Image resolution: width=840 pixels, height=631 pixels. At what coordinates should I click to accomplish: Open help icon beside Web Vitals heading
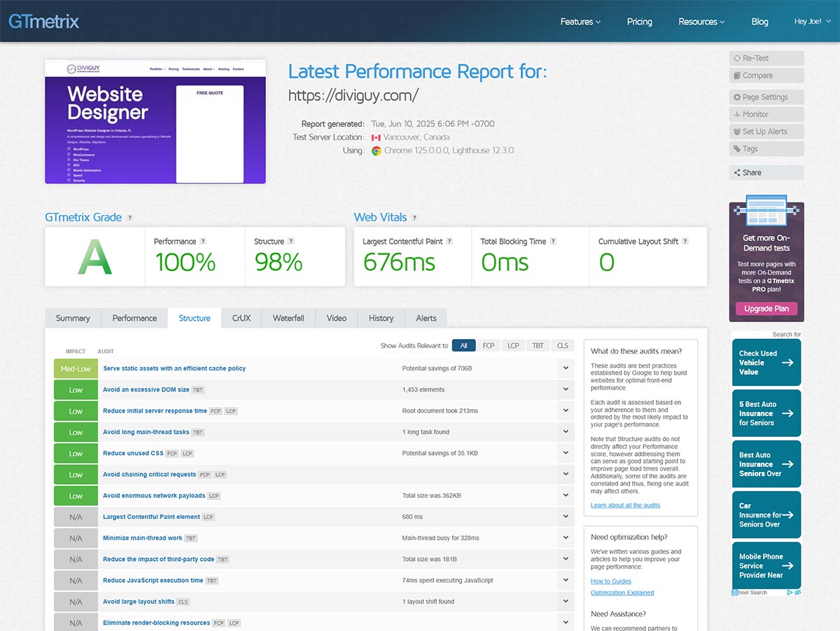point(414,218)
